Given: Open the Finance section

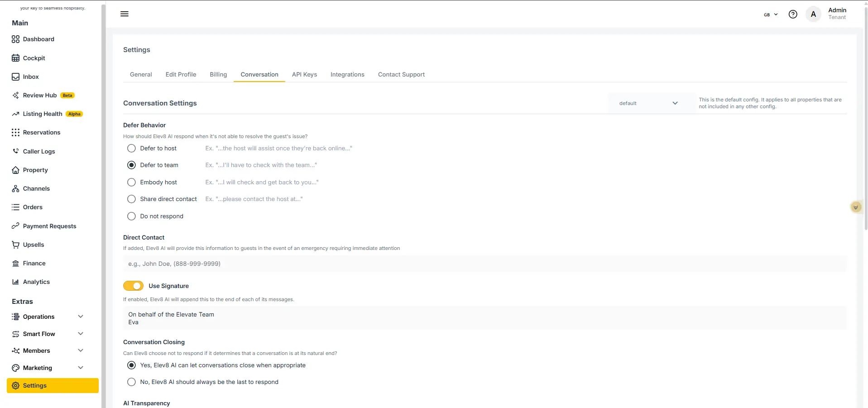Looking at the screenshot, I should click(29, 263).
